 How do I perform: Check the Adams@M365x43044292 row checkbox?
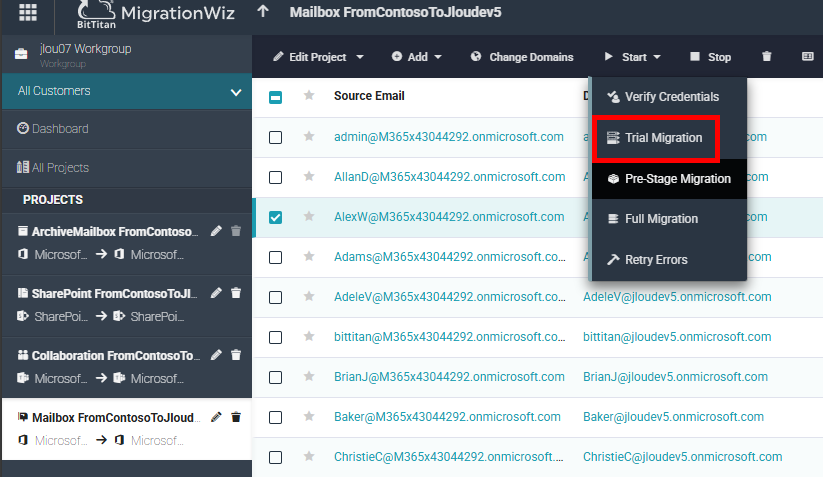click(x=276, y=257)
